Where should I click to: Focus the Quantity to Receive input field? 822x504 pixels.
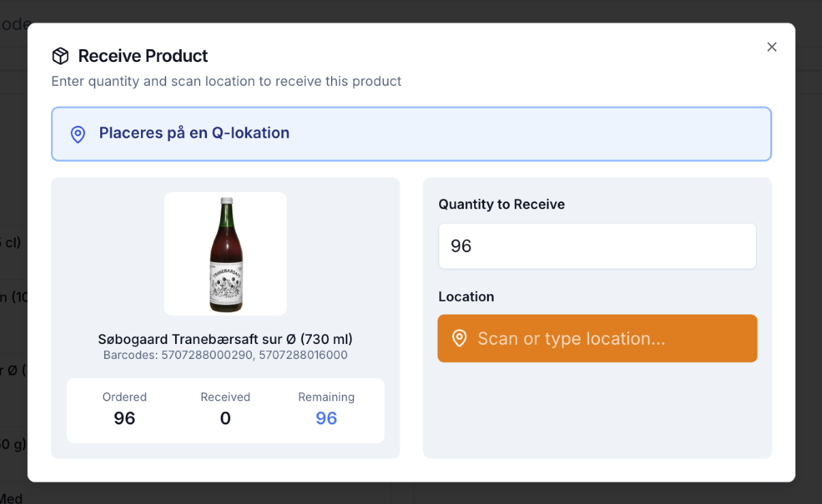[x=597, y=246]
